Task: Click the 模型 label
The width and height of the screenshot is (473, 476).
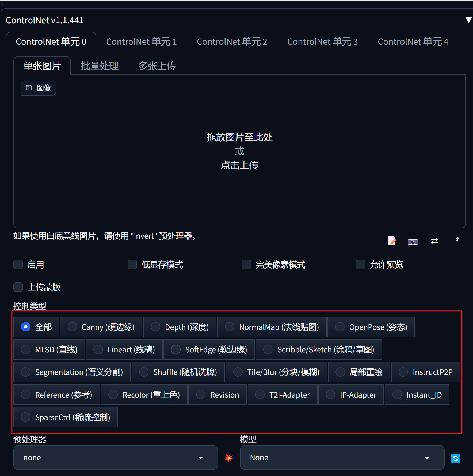Action: 248,439
